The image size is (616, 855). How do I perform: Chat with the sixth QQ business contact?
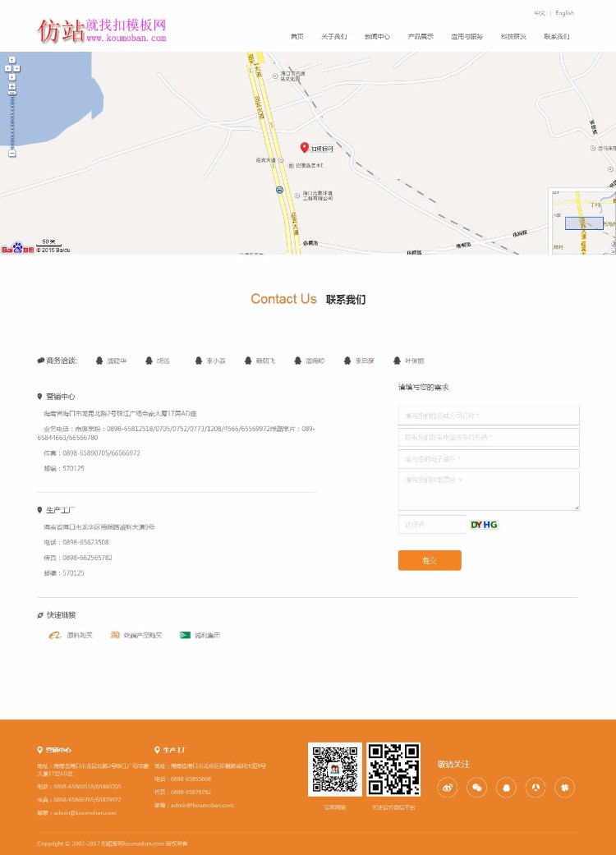[359, 361]
